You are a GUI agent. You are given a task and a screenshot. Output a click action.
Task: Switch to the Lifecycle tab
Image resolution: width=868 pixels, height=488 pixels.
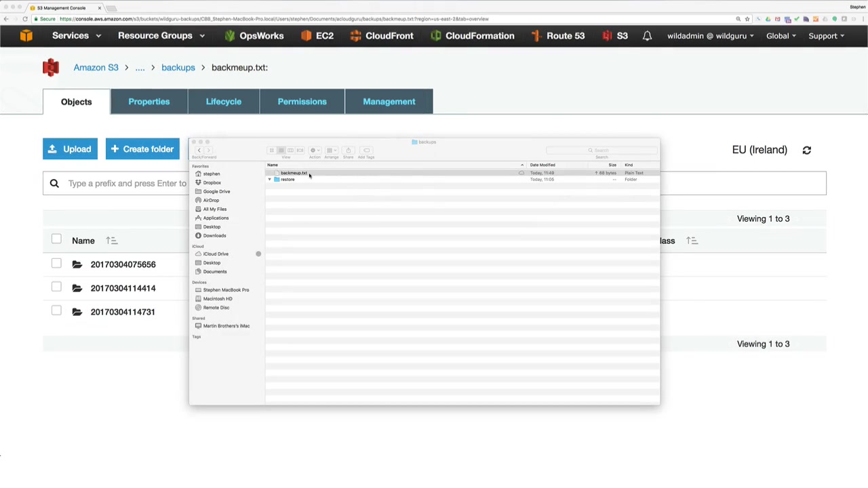[x=224, y=102]
